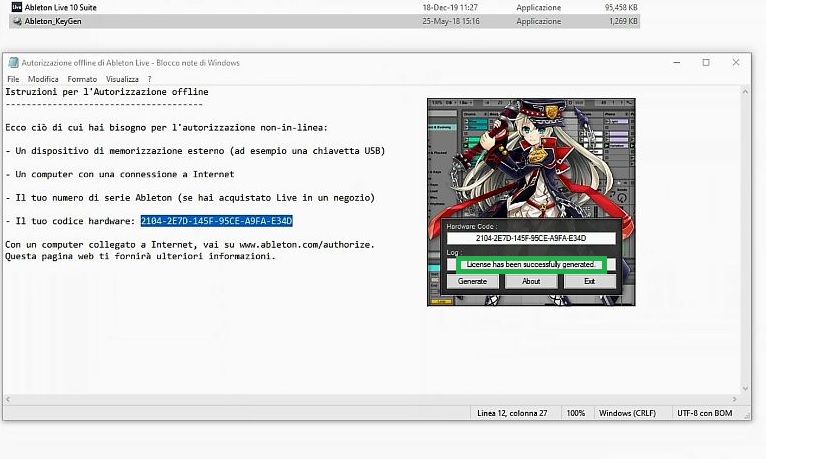Click the Notepad window resize grip
815x465 pixels.
(747, 416)
